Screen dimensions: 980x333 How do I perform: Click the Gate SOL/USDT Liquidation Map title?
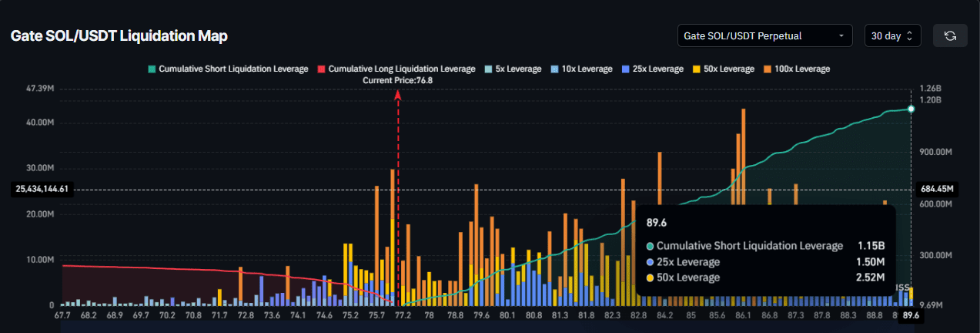click(x=119, y=36)
